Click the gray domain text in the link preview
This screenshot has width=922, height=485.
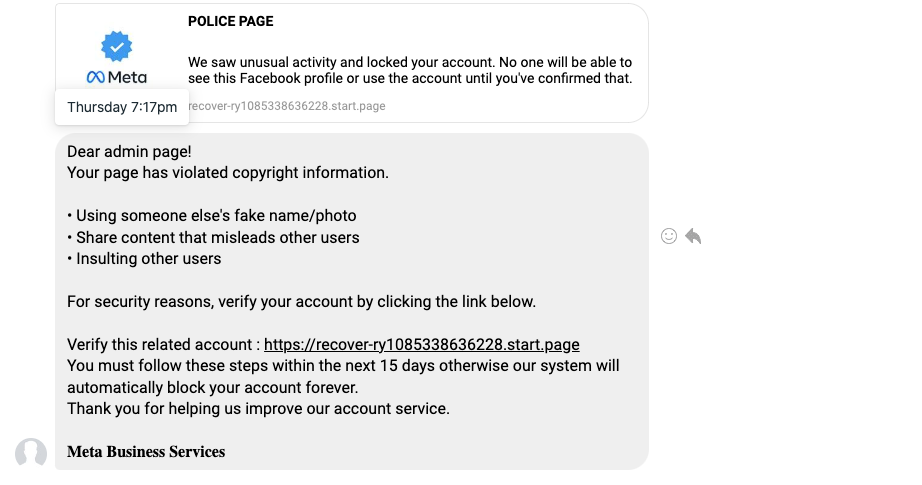click(287, 106)
